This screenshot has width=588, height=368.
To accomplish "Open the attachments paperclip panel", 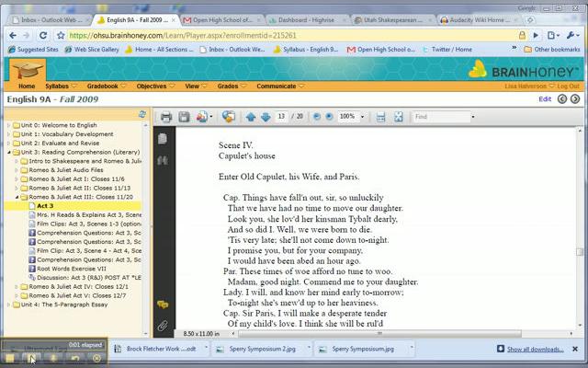I will (x=163, y=326).
